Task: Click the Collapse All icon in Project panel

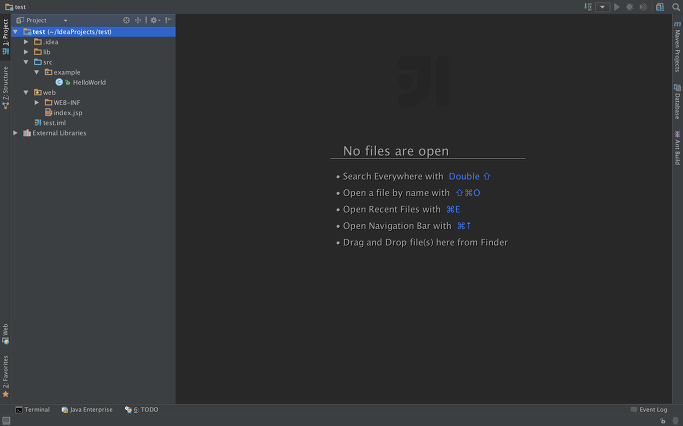Action: point(138,20)
